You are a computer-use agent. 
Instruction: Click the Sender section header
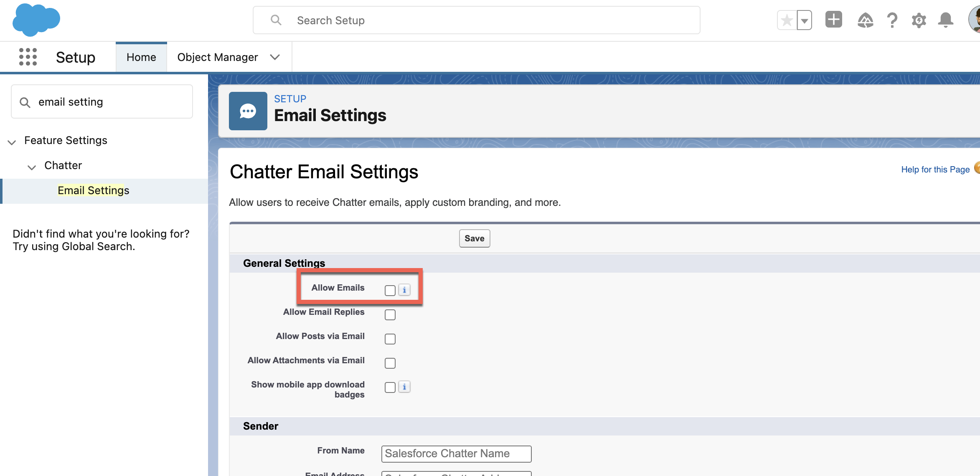click(261, 426)
